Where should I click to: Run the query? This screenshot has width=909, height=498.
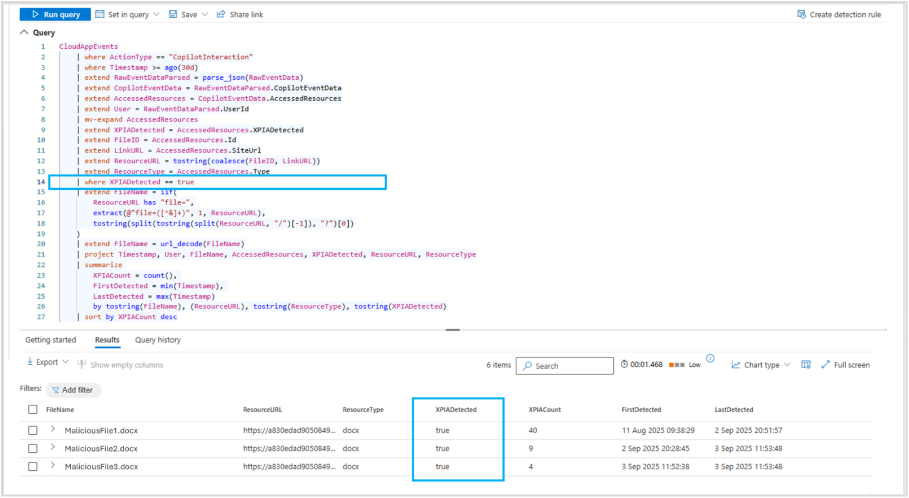point(55,14)
